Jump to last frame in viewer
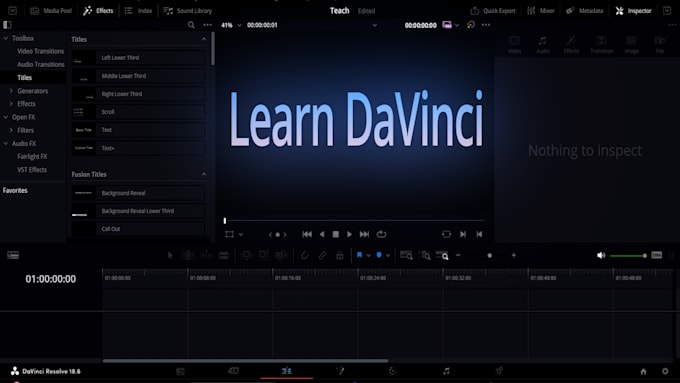The height and width of the screenshot is (383, 680). tap(364, 234)
